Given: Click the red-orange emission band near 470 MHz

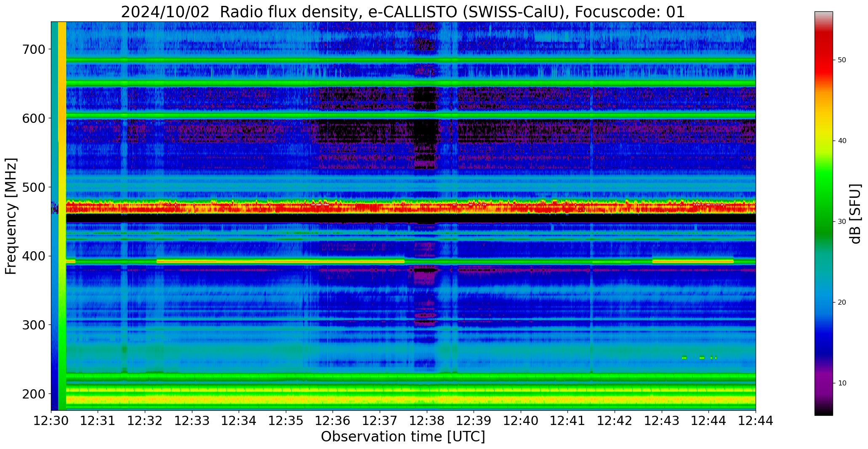Looking at the screenshot, I should 410,207.
